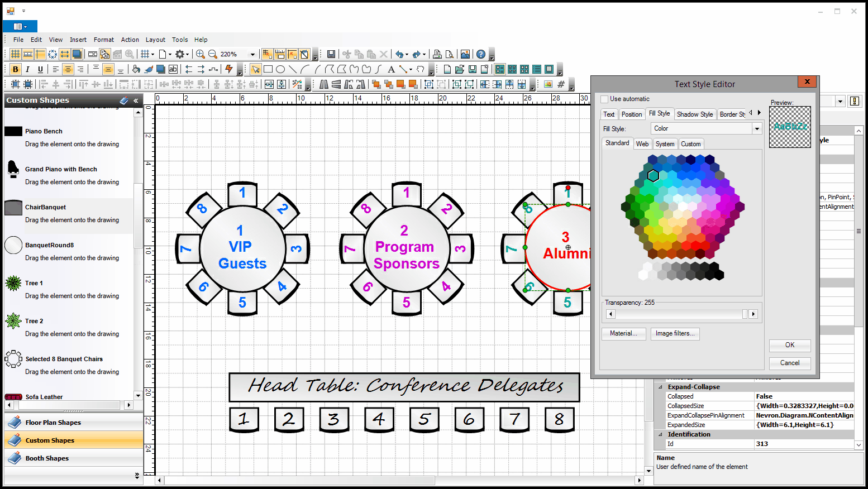Open the 220% zoom level dropdown
868x489 pixels.
pyautogui.click(x=252, y=55)
